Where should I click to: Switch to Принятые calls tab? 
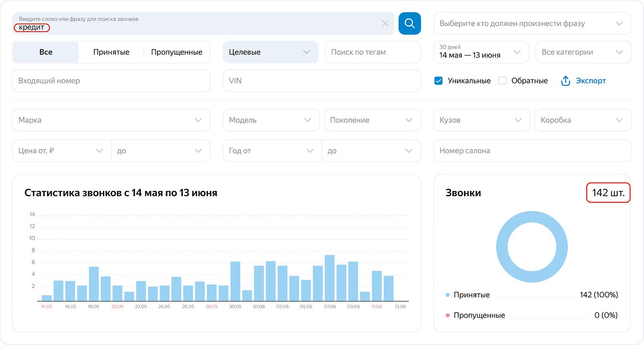(x=111, y=52)
